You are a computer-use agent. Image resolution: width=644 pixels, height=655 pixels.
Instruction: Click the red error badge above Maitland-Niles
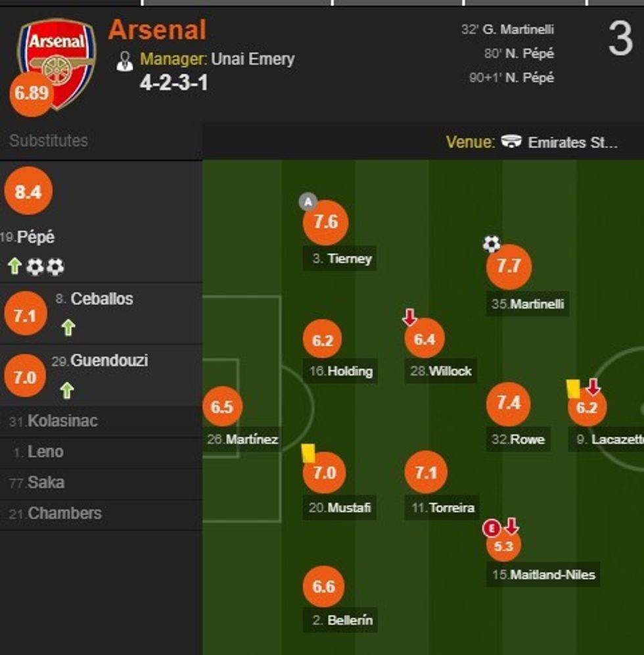tap(491, 527)
